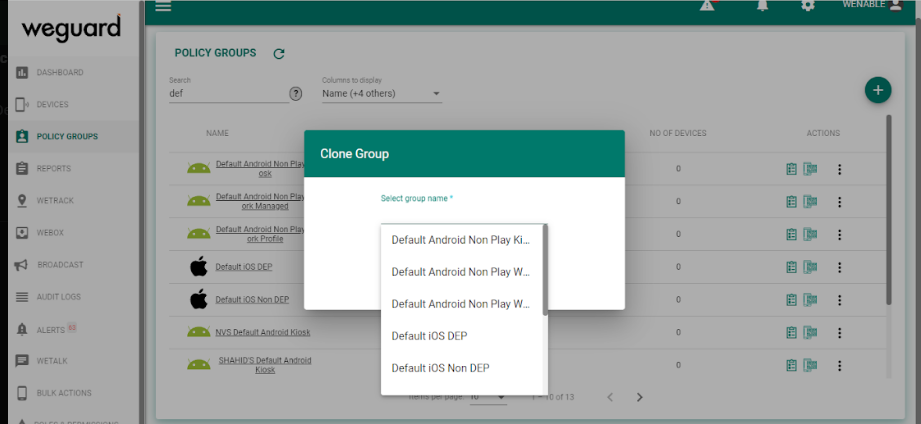
Task: Open Reports in the sidebar
Action: click(53, 169)
